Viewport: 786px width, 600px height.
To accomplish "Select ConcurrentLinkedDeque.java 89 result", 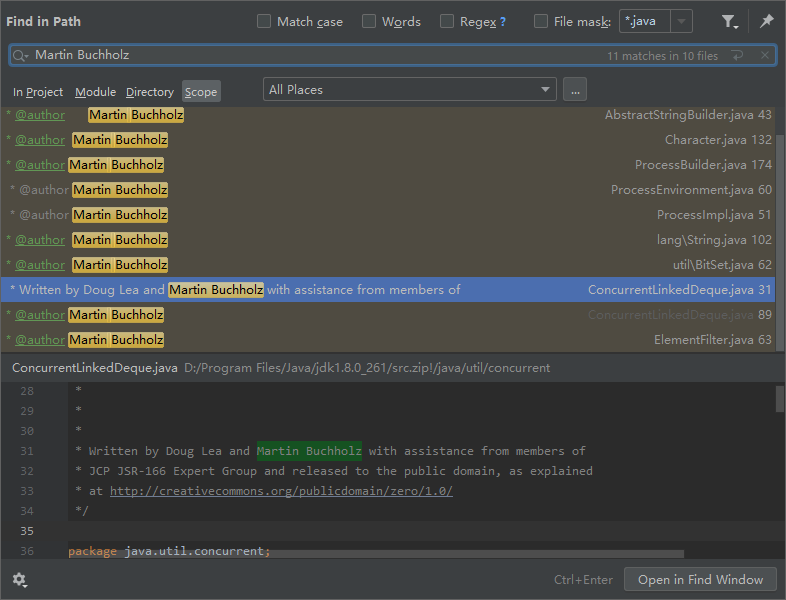I will [388, 315].
